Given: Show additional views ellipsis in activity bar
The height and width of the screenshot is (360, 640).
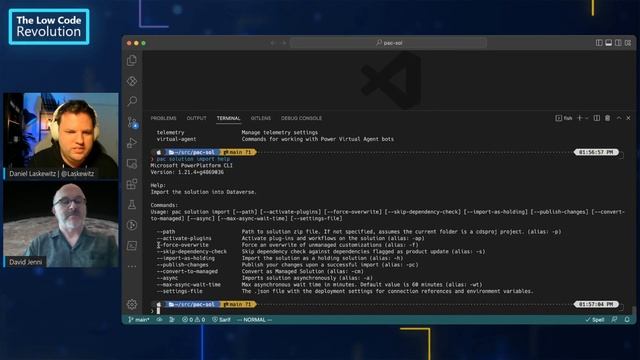Looking at the screenshot, I should (132, 267).
